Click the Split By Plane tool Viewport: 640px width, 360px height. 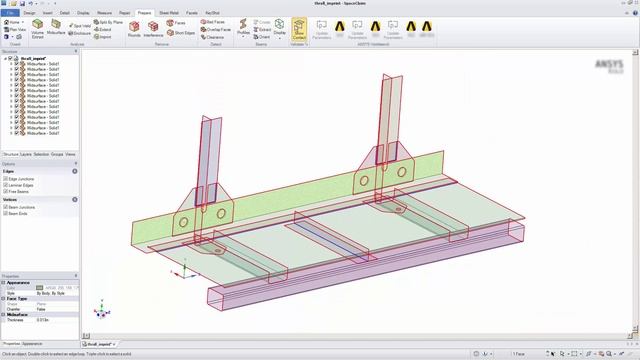[x=108, y=22]
